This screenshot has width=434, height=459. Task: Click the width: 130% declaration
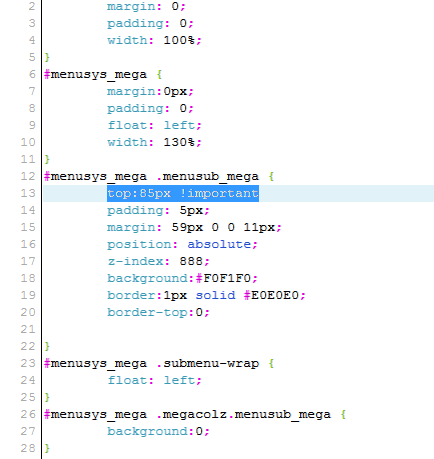(x=154, y=142)
